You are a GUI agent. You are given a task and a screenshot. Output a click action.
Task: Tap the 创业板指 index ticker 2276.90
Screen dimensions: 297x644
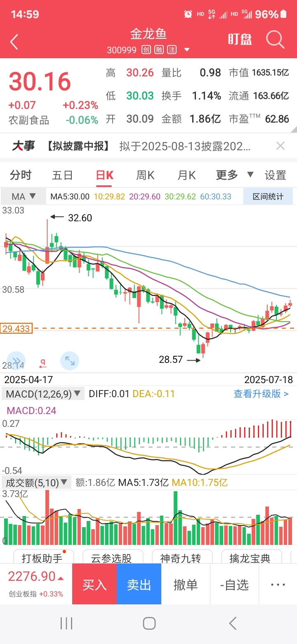point(36,584)
